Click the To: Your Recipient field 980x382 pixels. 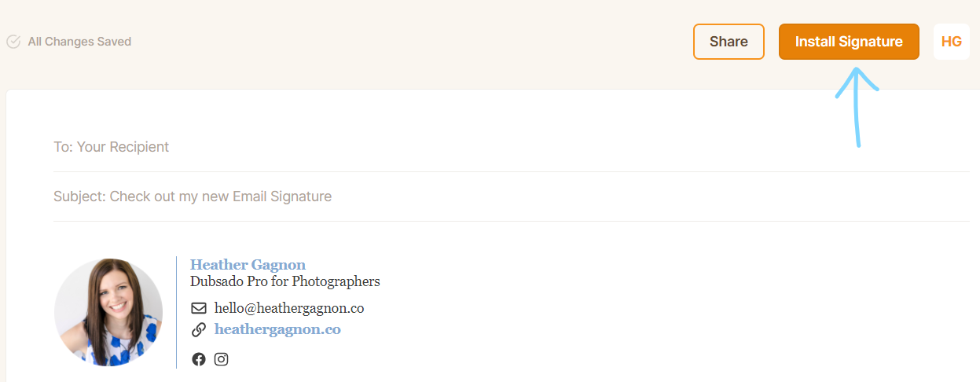112,147
